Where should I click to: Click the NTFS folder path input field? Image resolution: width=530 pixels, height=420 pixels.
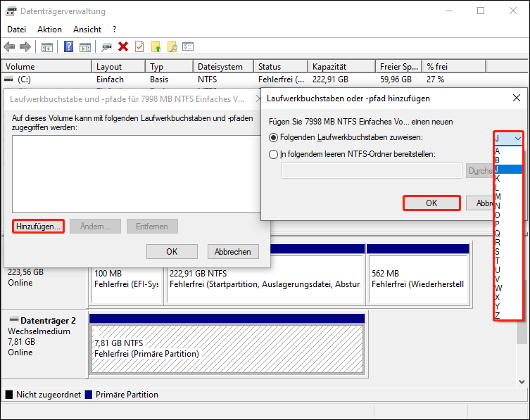tap(372, 171)
